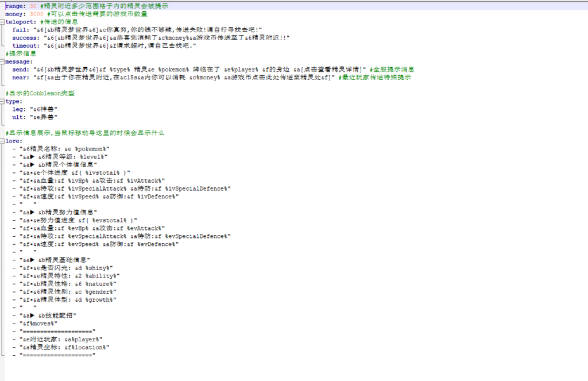This screenshot has width=588, height=381.
Task: Collapse the lore list fold marker
Action: pyautogui.click(x=2, y=141)
